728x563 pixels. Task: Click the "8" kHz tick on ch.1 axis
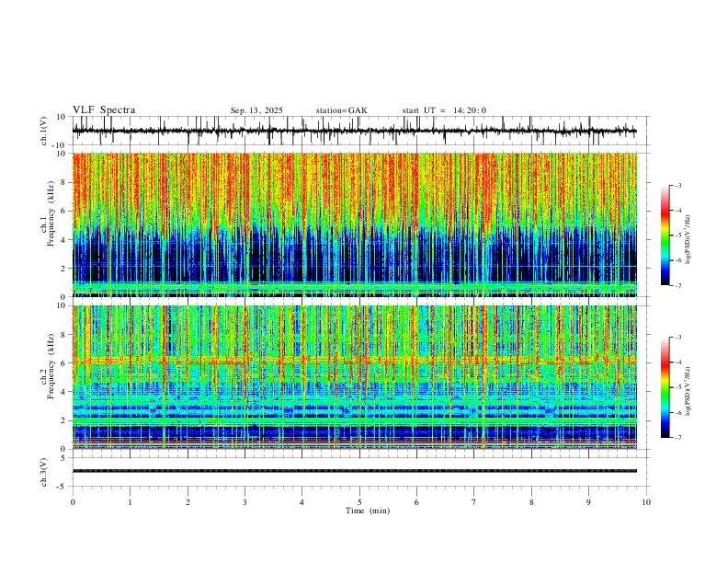click(x=64, y=182)
